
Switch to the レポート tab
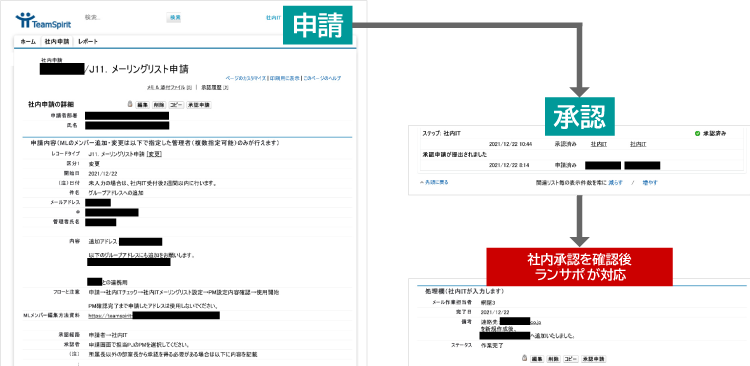88,42
